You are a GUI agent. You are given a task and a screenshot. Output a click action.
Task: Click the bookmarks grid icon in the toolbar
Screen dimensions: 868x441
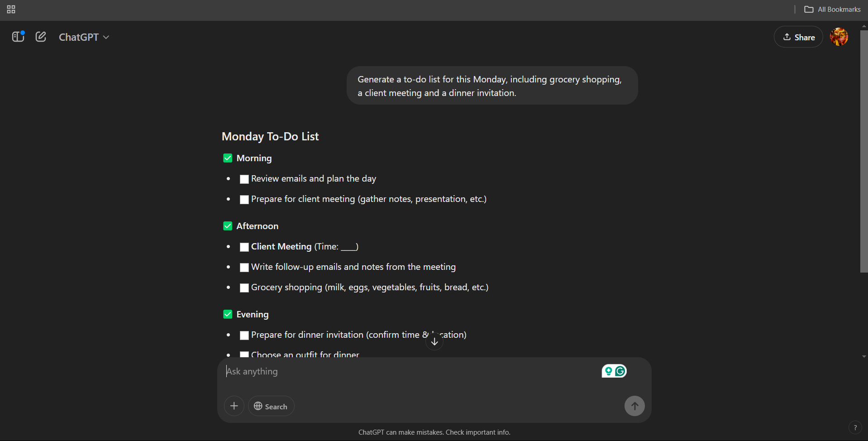coord(11,9)
